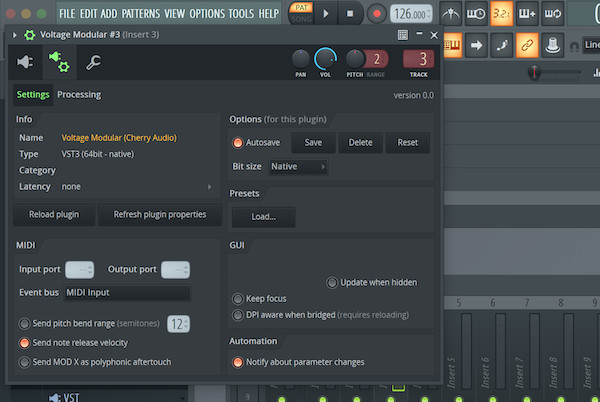Expand plugin options arrow in title bar
The image size is (600, 402).
point(15,35)
